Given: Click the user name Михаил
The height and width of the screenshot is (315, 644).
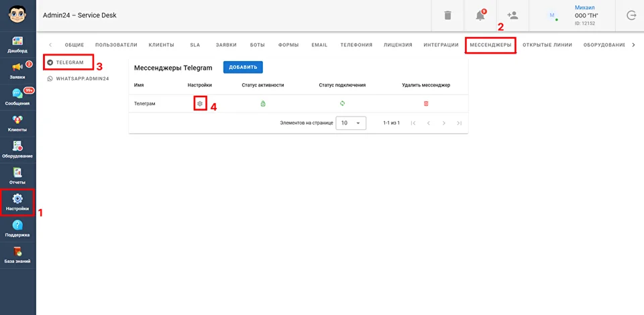Looking at the screenshot, I should click(585, 8).
